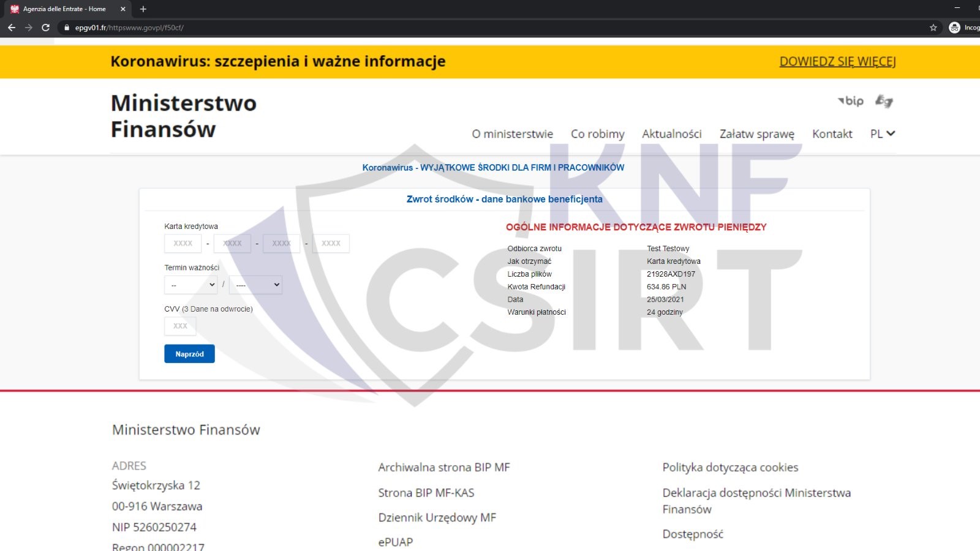Click the padlock site security icon
The width and height of the screenshot is (980, 551).
point(67,28)
